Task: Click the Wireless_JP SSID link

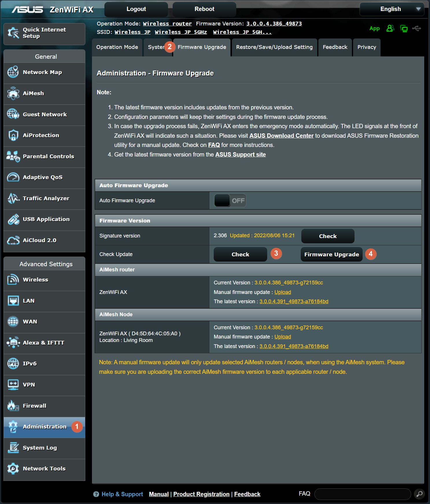Action: [132, 32]
